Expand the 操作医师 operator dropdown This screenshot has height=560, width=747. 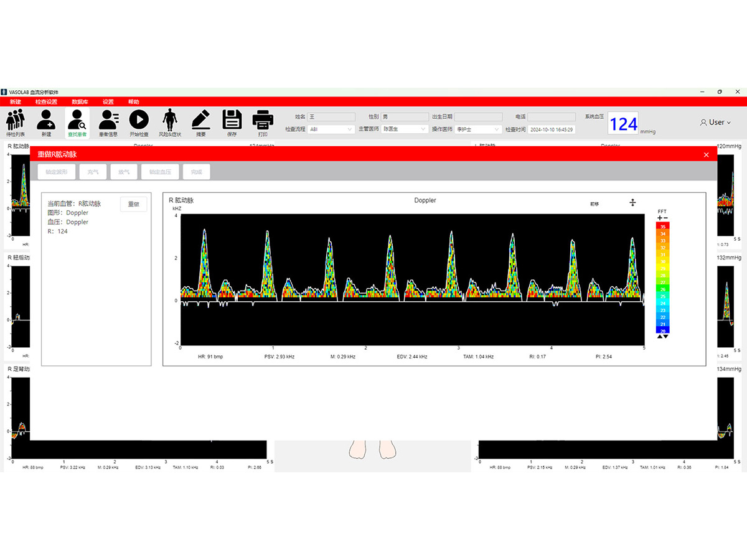click(478, 129)
